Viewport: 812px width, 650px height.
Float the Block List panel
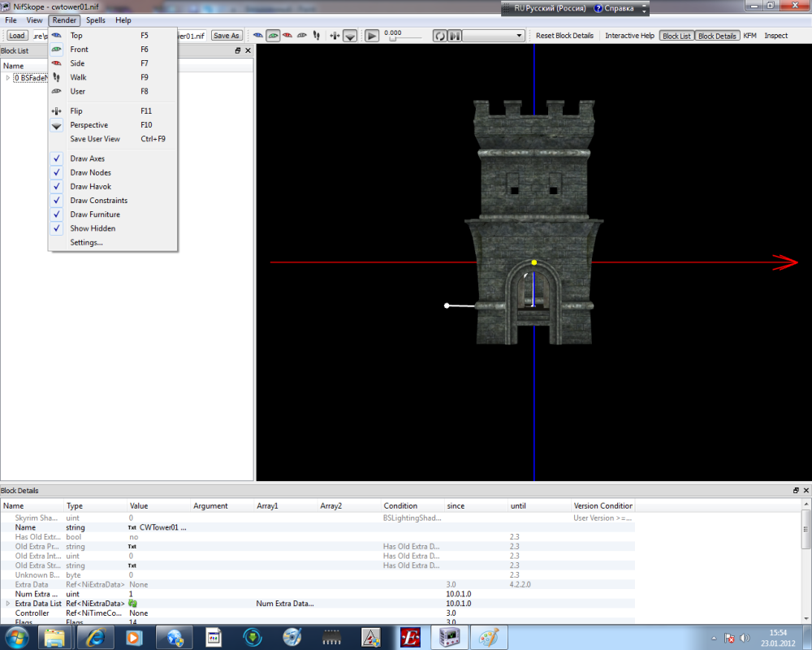pos(238,50)
